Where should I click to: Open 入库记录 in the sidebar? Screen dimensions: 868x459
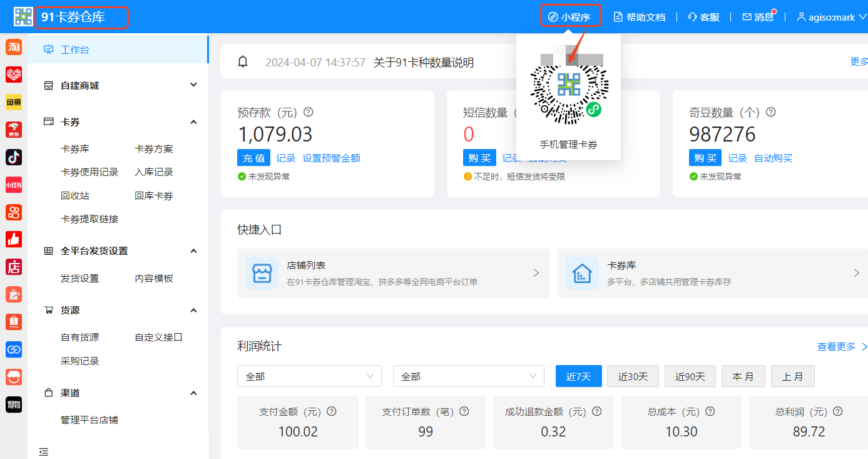(x=154, y=172)
